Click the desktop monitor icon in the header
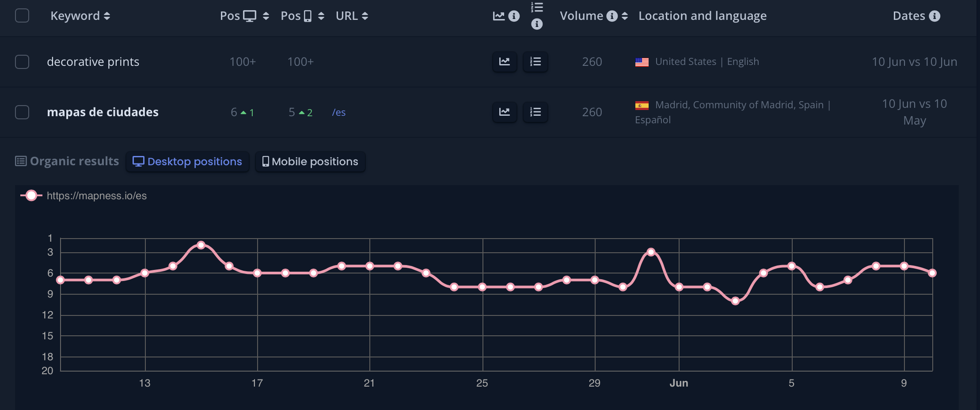The image size is (980, 410). 250,16
